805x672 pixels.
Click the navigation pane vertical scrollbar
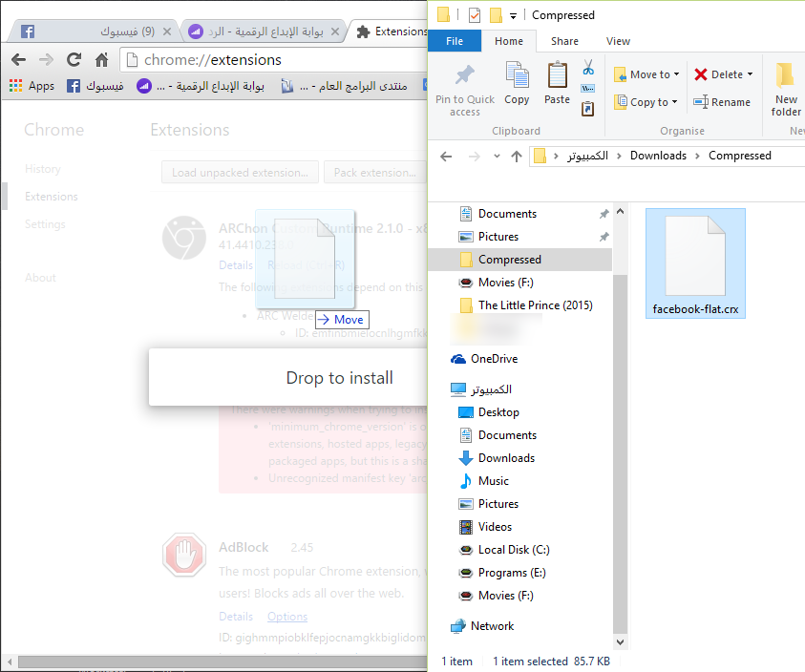click(x=620, y=430)
